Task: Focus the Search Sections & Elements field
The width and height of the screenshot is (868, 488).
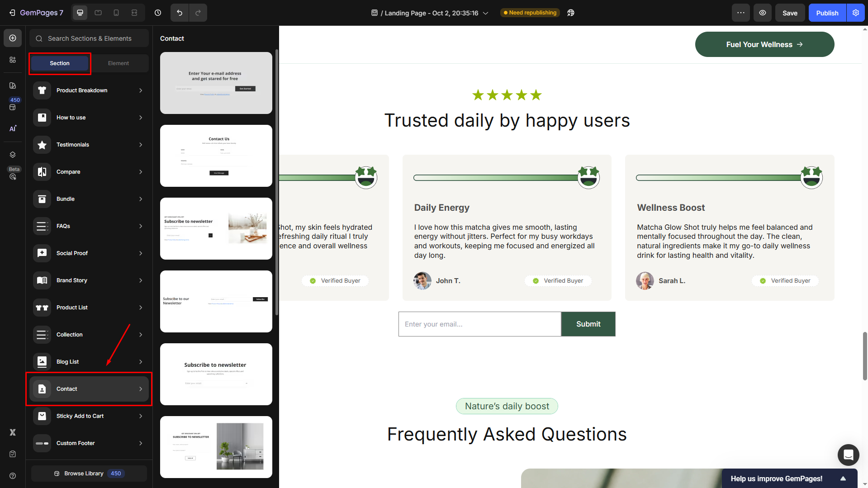Action: (89, 38)
